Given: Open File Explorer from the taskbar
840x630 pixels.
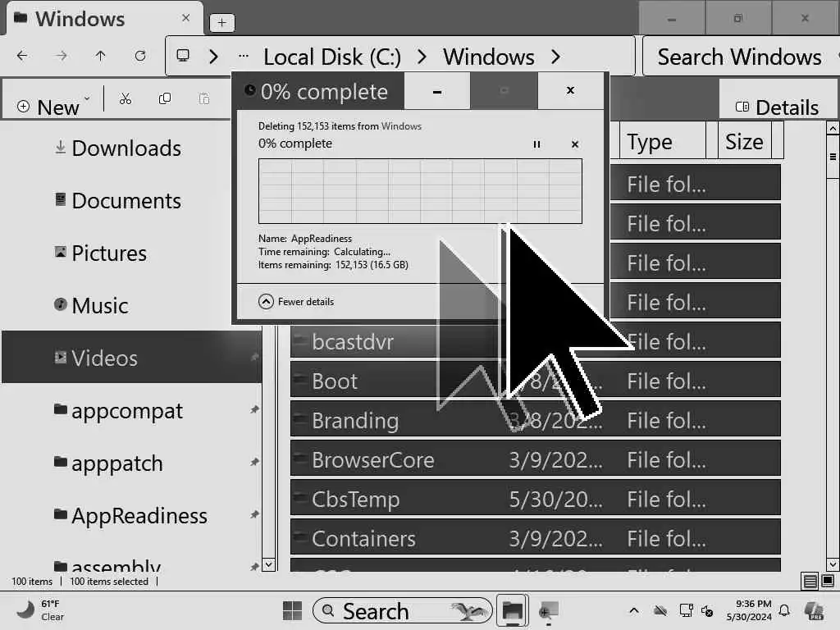Looking at the screenshot, I should (x=513, y=610).
